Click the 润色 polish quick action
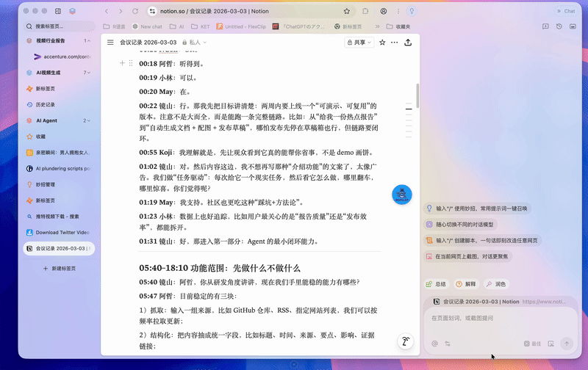Screen dimensions: 588x370 point(495,284)
